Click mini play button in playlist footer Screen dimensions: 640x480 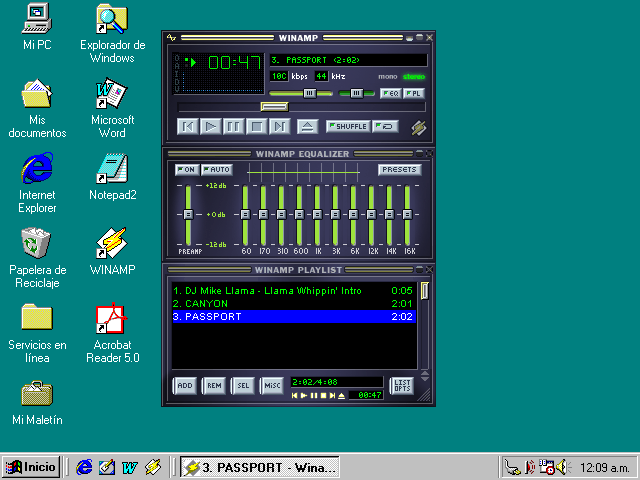point(304,396)
